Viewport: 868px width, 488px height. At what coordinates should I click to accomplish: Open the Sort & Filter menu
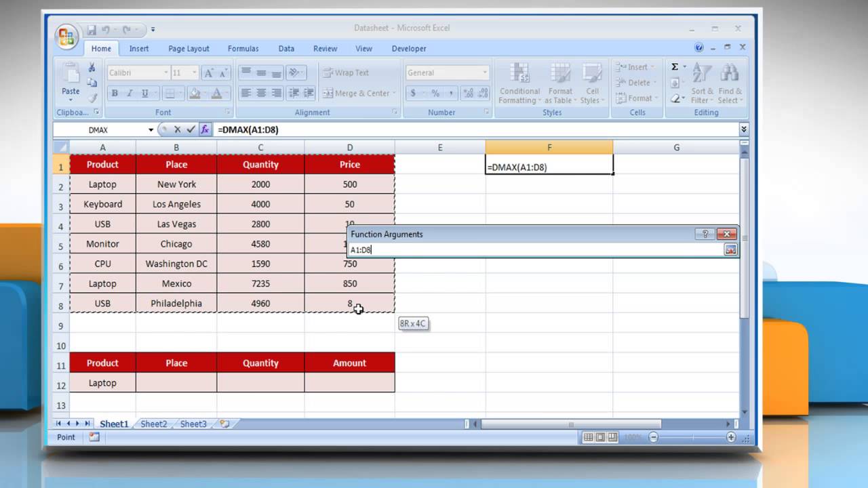click(x=702, y=83)
